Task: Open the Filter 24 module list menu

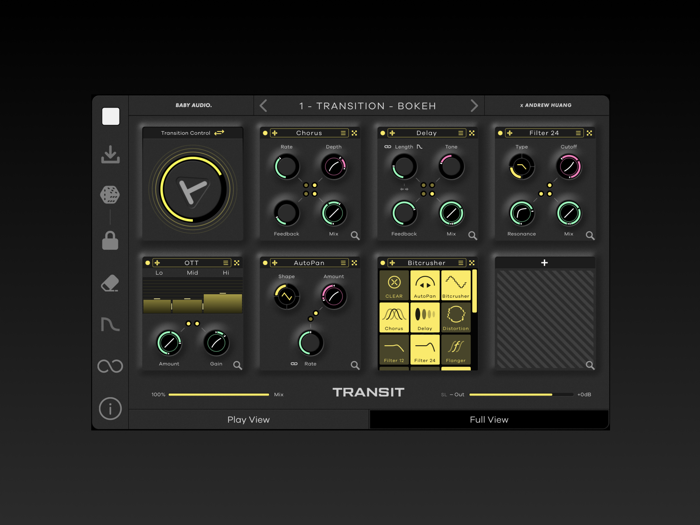Action: [x=578, y=133]
